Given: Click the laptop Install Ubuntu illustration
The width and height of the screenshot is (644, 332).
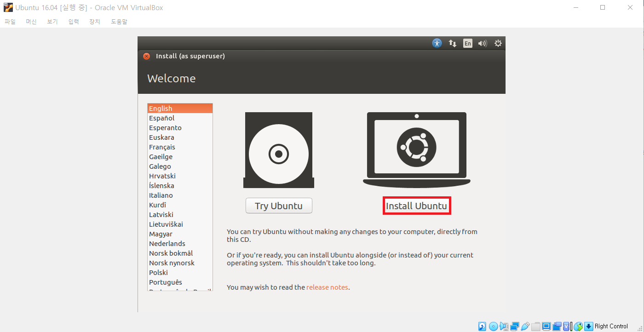Looking at the screenshot, I should coord(417,150).
